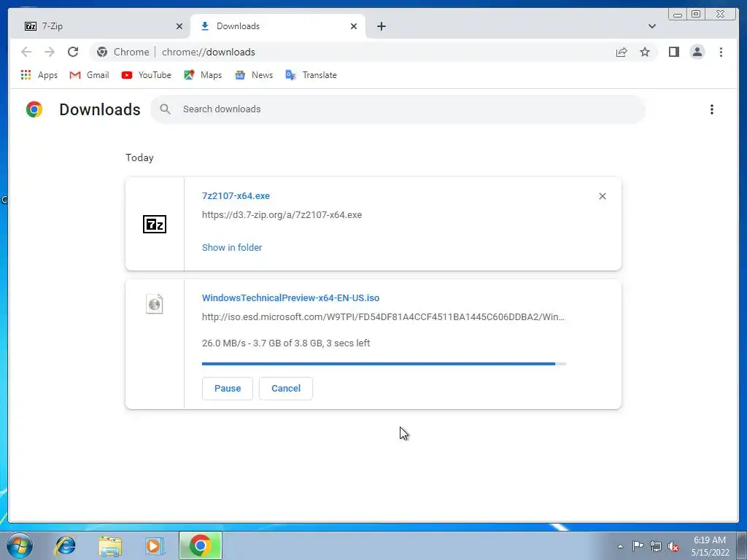Open the News bookmark
This screenshot has height=560, width=747.
pos(254,75)
